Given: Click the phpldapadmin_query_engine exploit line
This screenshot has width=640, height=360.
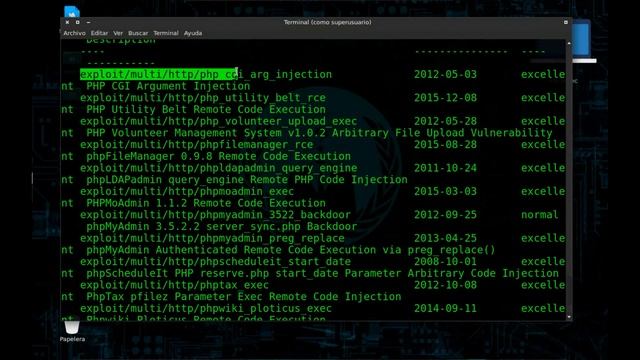Looking at the screenshot, I should [x=218, y=168].
